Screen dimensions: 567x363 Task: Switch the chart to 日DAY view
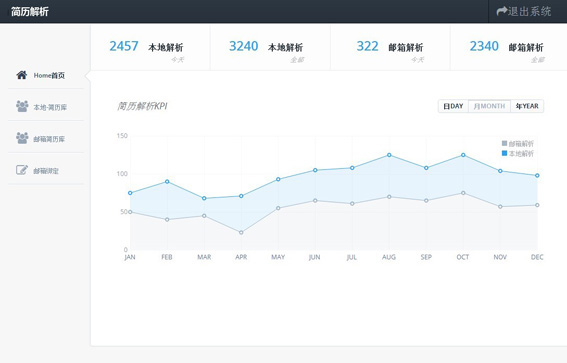pyautogui.click(x=453, y=106)
